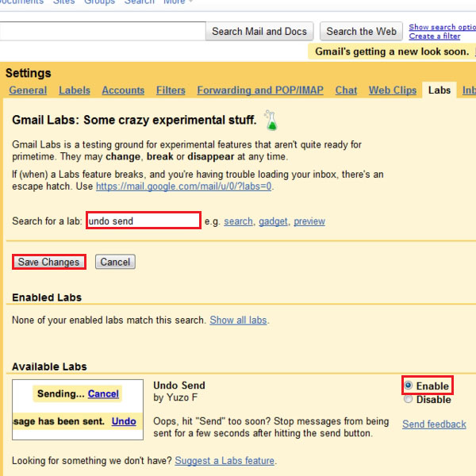This screenshot has height=476, width=476.
Task: Open the Labels settings tab
Action: pos(75,90)
